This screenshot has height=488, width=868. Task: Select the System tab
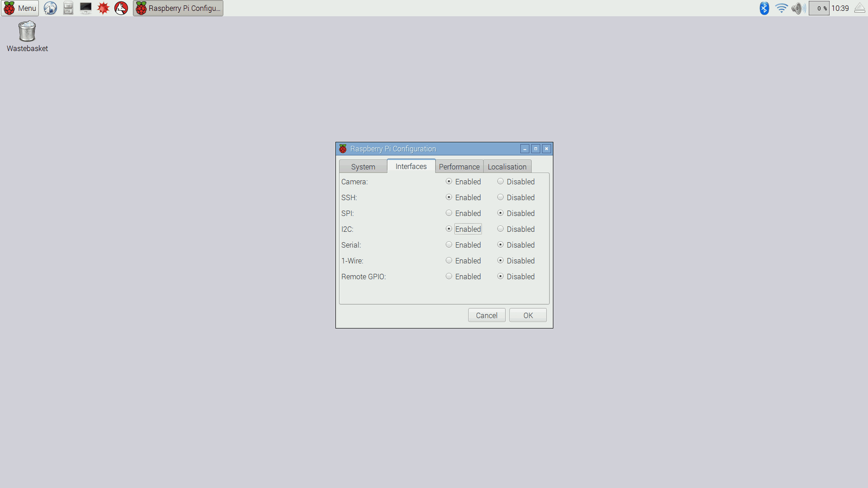click(x=363, y=166)
